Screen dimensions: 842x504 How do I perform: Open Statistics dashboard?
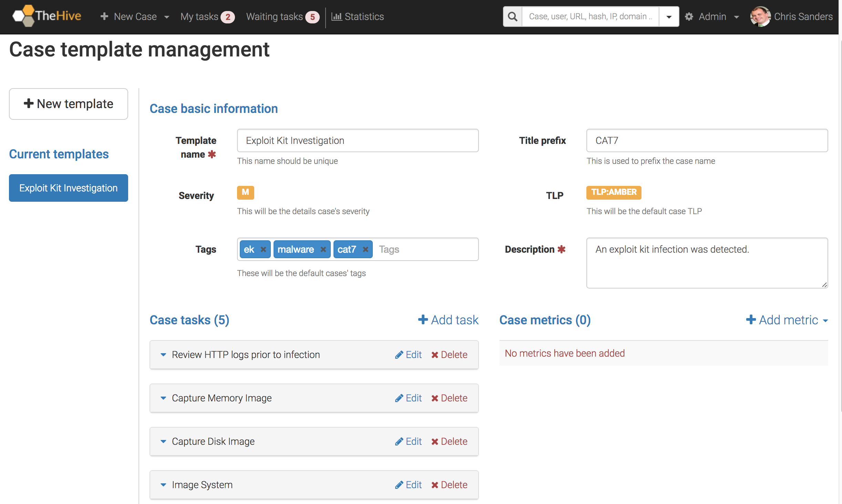(359, 17)
